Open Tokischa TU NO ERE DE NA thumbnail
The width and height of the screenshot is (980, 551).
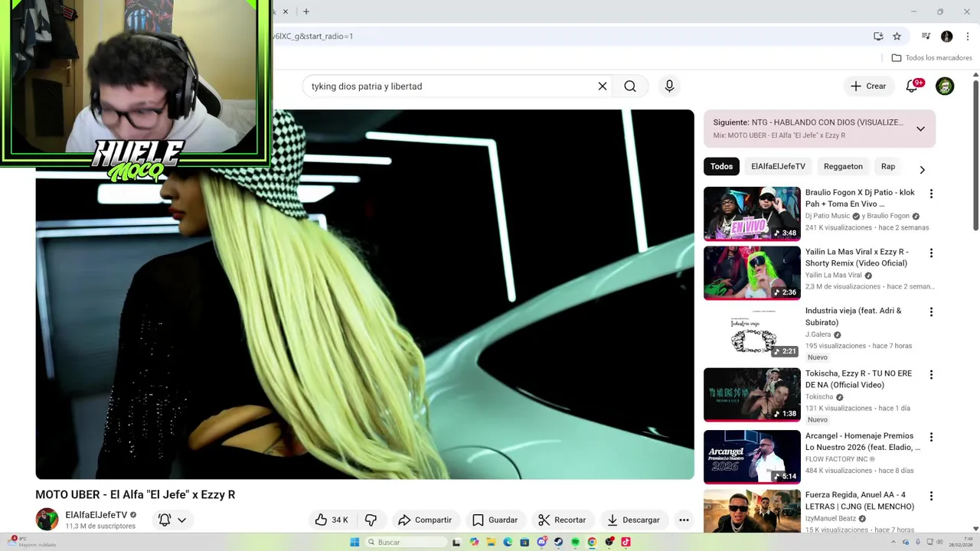point(752,395)
